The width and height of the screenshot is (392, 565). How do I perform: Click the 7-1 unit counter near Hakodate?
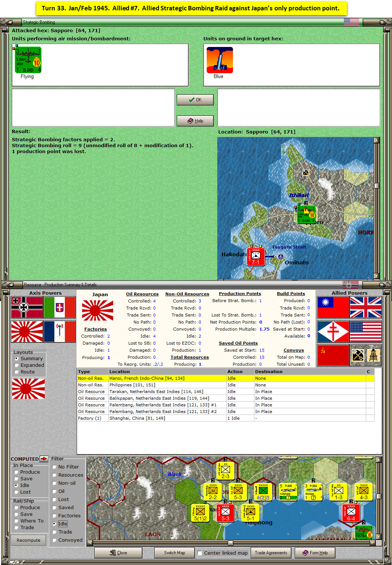(255, 256)
